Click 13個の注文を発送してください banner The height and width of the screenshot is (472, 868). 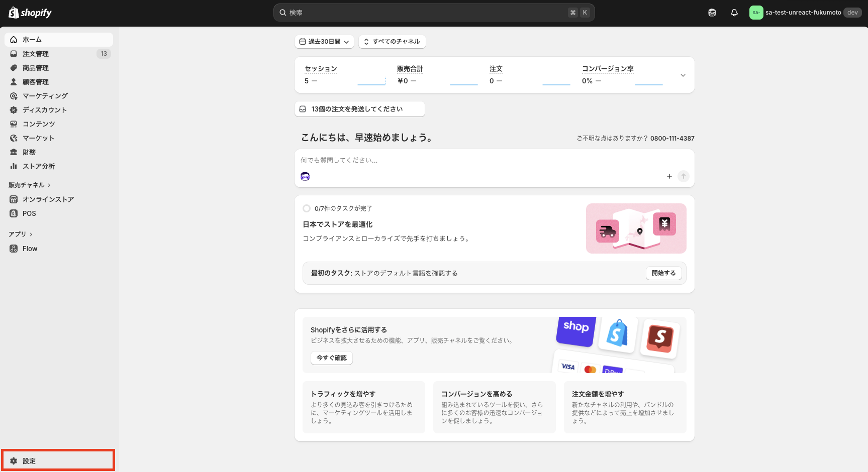click(x=360, y=109)
